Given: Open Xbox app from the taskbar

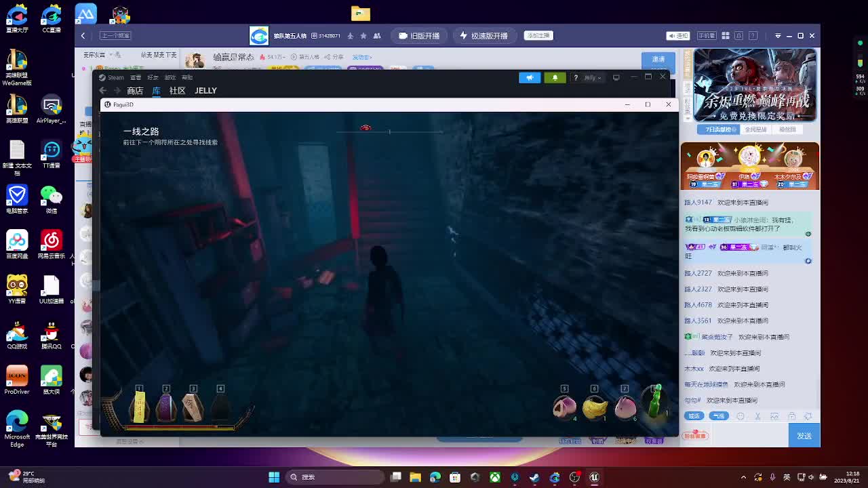Looking at the screenshot, I should coord(496,477).
